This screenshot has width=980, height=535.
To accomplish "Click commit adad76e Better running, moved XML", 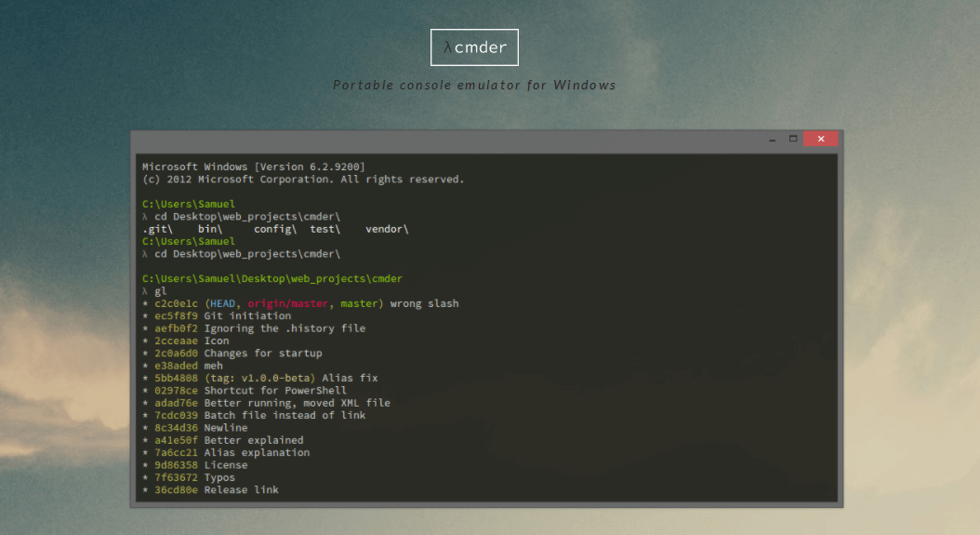I will tap(266, 403).
